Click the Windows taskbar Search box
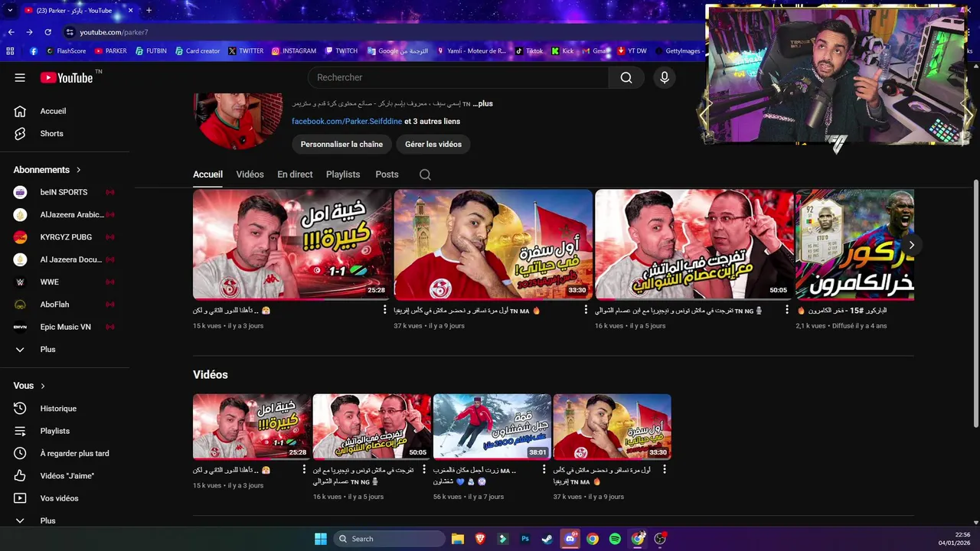Screen dimensions: 980x551 [388, 539]
